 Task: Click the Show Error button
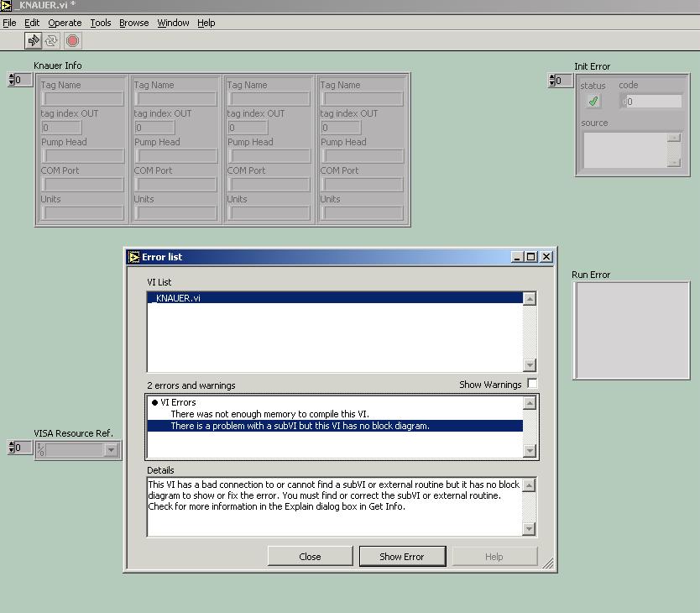pos(402,556)
